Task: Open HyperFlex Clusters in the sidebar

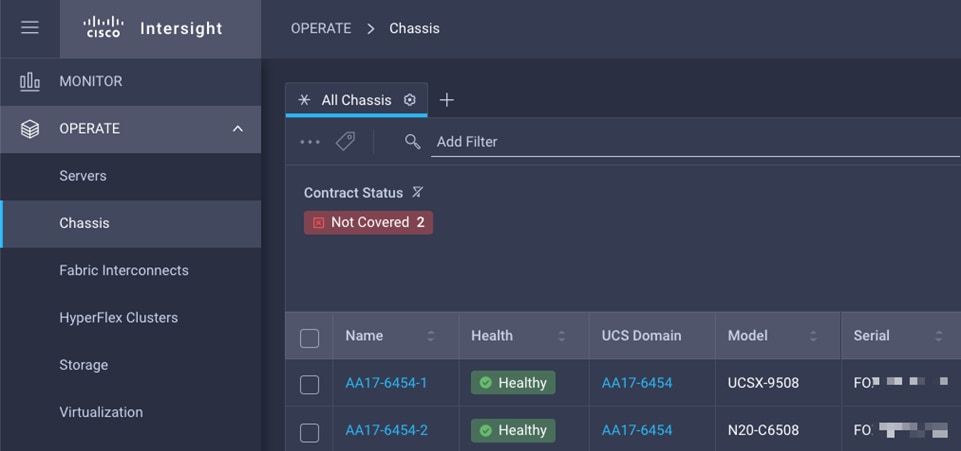Action: (131, 318)
